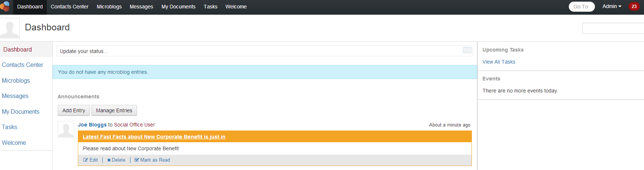Focus the search box at top right

pos(613,28)
